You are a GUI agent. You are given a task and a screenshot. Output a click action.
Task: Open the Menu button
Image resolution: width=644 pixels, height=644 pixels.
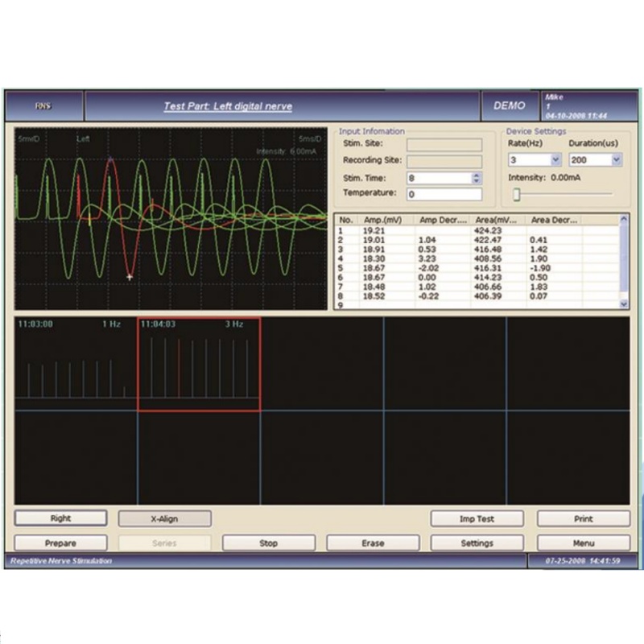tap(584, 543)
